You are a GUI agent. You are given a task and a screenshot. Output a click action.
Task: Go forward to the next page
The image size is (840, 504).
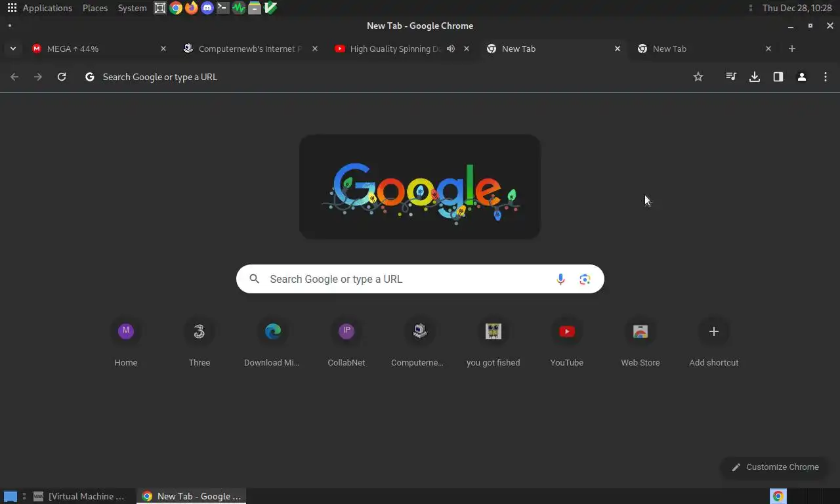(x=38, y=77)
